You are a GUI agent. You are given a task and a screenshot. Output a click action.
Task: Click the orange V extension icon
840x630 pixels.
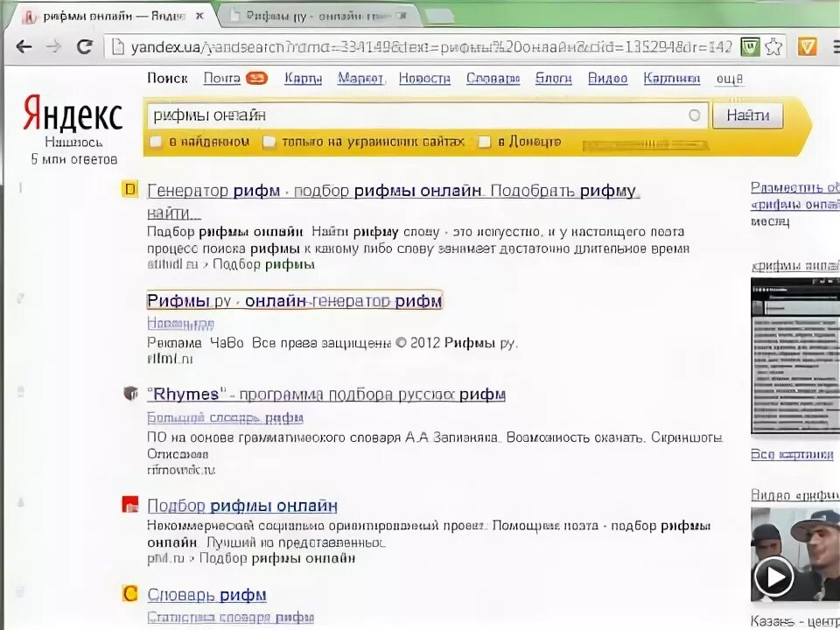coord(807,47)
